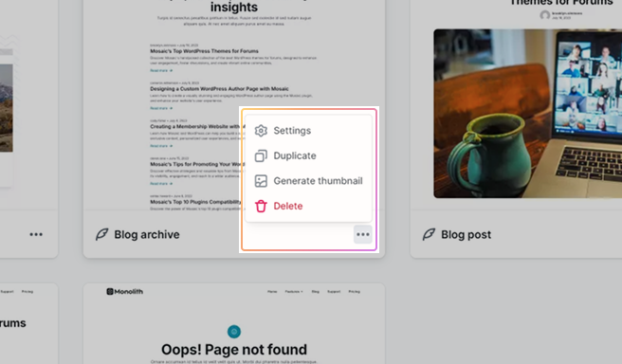
Task: Open three-dots menu on the left card
Action: 36,234
